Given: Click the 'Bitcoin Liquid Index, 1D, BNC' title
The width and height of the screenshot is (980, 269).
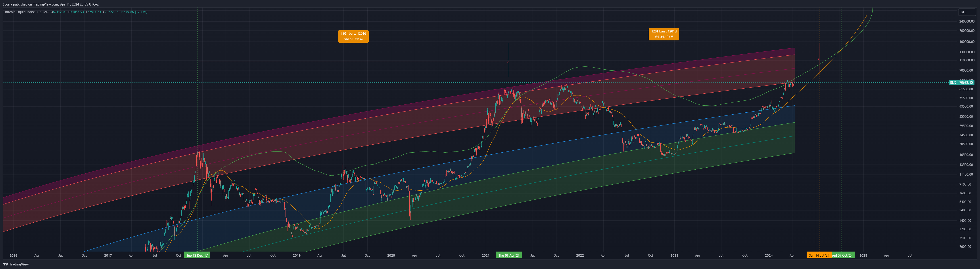Looking at the screenshot, I should click(x=27, y=12).
